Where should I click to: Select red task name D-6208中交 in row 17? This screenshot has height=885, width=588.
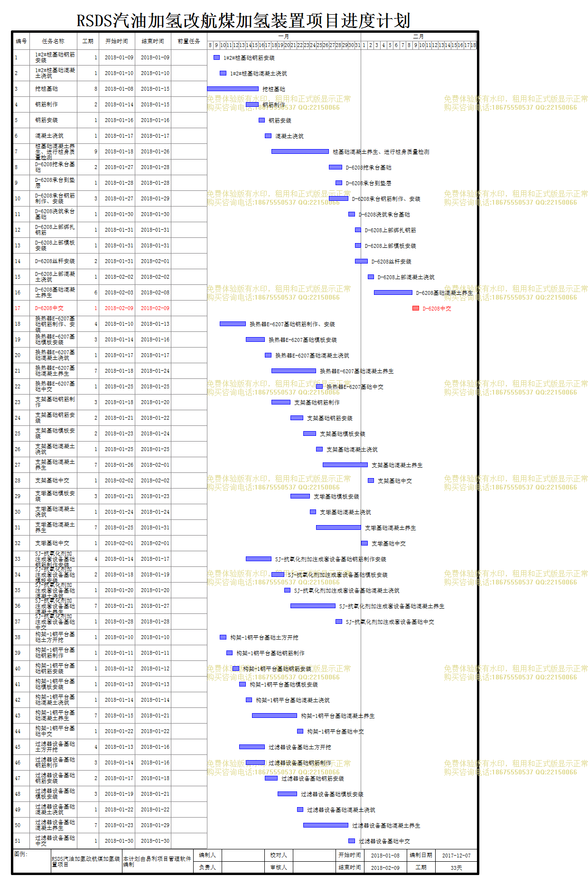point(49,308)
